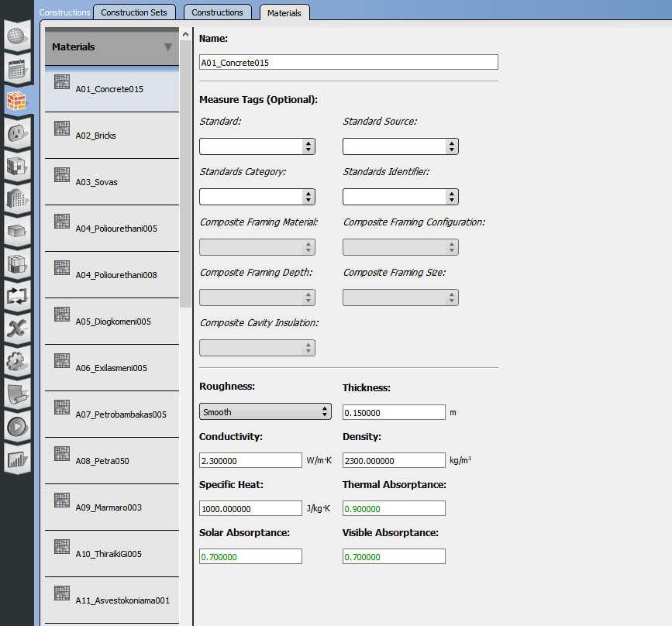Open the Thermal Zones cube icon

[17, 263]
